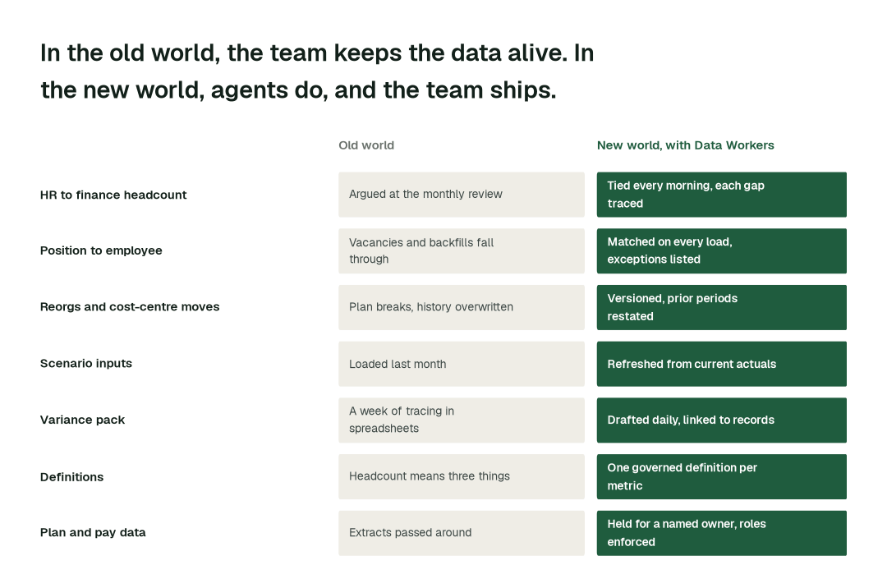This screenshot has height=588, width=887.
Task: Click the 'Plan and pay data' row label
Action: pyautogui.click(x=93, y=533)
